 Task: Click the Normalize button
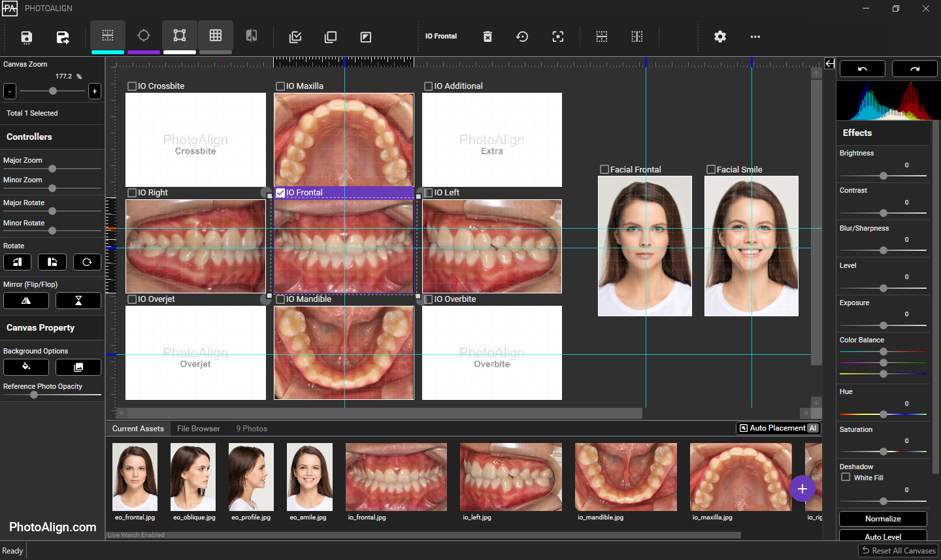(883, 518)
